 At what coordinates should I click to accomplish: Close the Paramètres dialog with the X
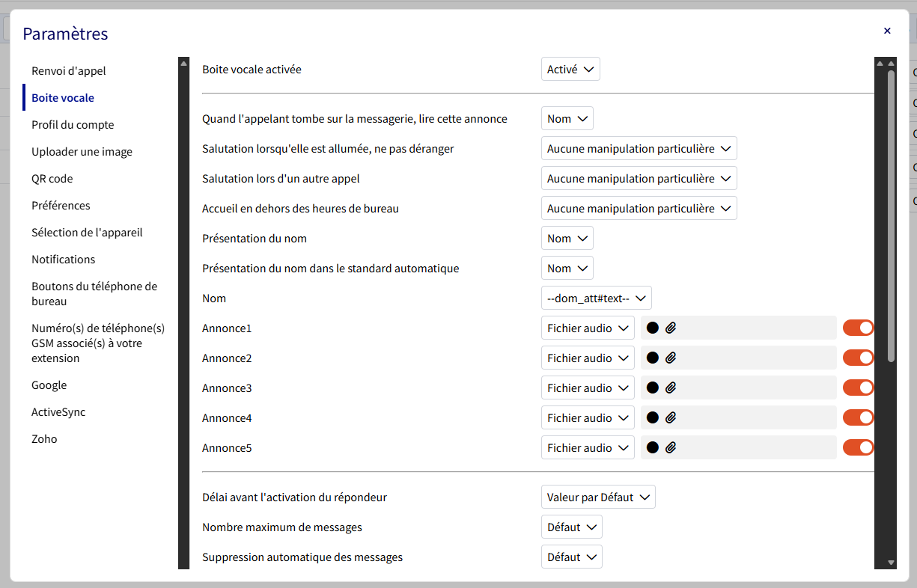(887, 31)
